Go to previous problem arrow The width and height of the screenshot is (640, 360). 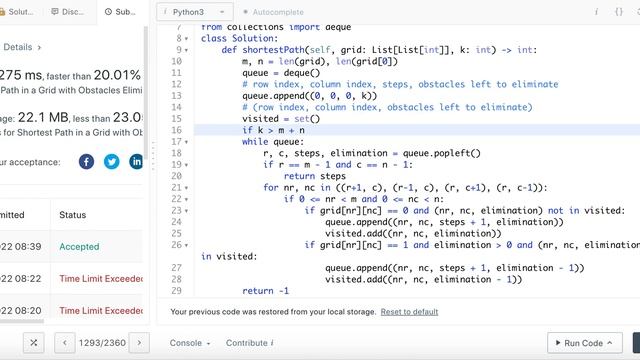point(64,343)
